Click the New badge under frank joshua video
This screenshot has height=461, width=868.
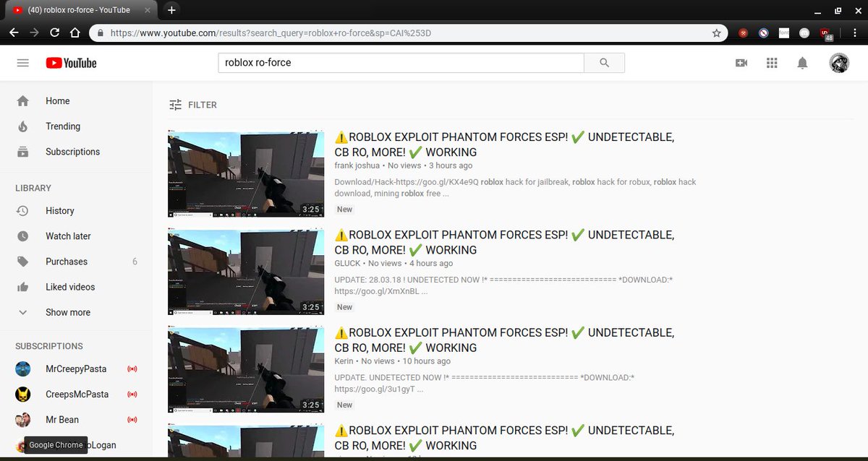tap(345, 210)
